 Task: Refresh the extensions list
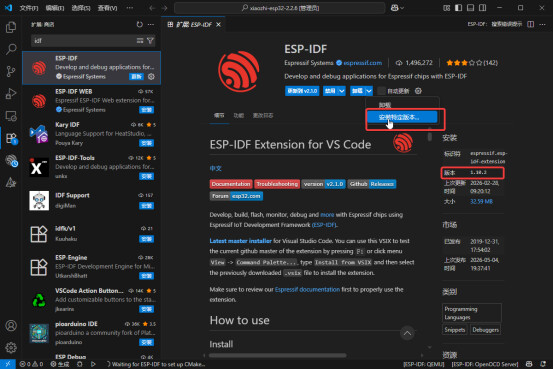pyautogui.click(x=140, y=24)
